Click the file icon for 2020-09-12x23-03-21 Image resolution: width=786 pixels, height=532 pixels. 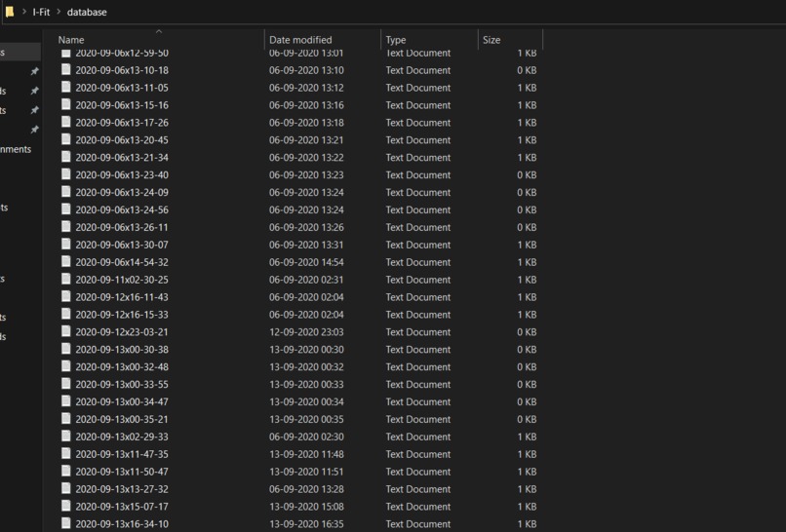pos(65,331)
